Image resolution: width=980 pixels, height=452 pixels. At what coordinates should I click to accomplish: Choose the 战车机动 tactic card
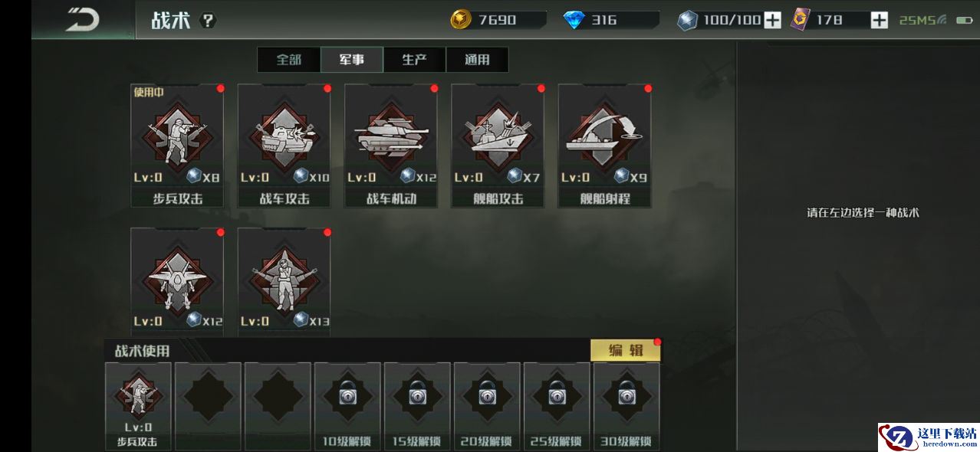coord(390,146)
